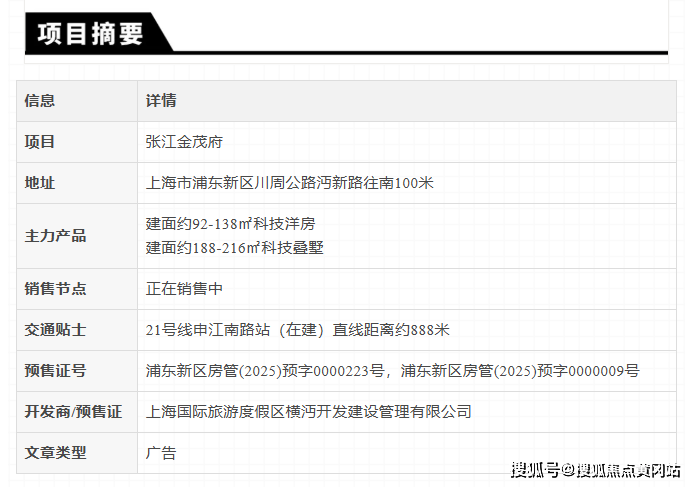Select permit 浦东新区房管(2025)预字0000009号
The height and width of the screenshot is (487, 695).
tap(520, 370)
